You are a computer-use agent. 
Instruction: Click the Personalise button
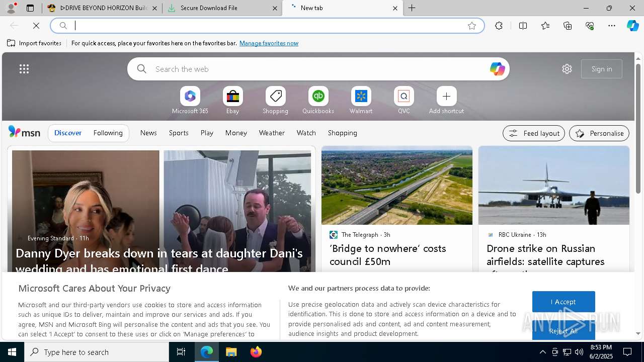(599, 133)
